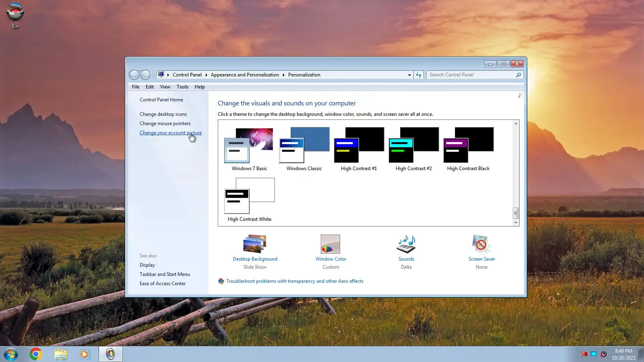Click the Control Panel icon in address bar
This screenshot has height=362, width=644.
pos(161,74)
